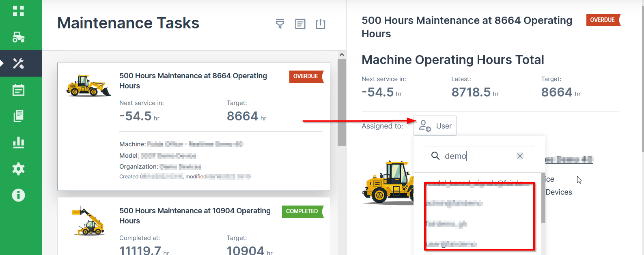The width and height of the screenshot is (644, 255).
Task: Click the Devices link in detail panel
Action: point(559,192)
